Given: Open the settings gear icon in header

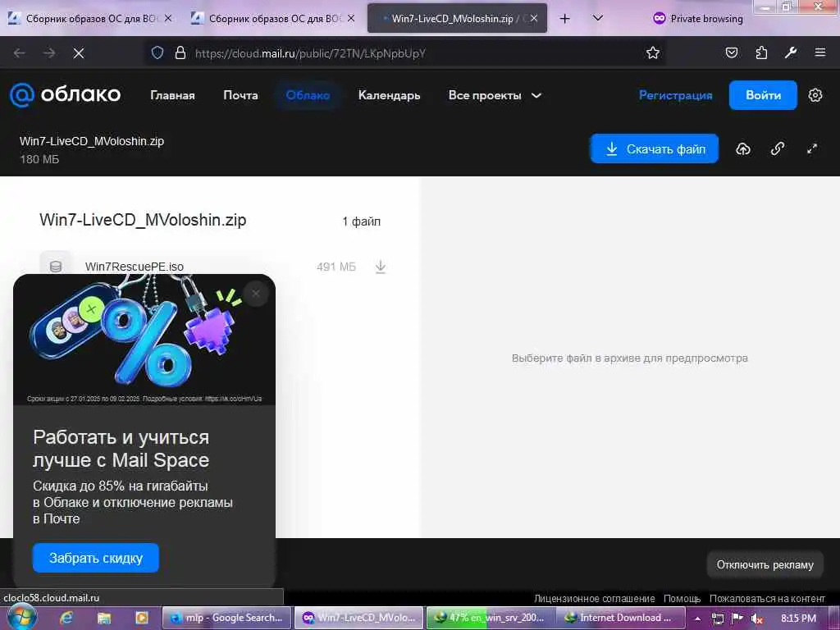Looking at the screenshot, I should [x=815, y=95].
